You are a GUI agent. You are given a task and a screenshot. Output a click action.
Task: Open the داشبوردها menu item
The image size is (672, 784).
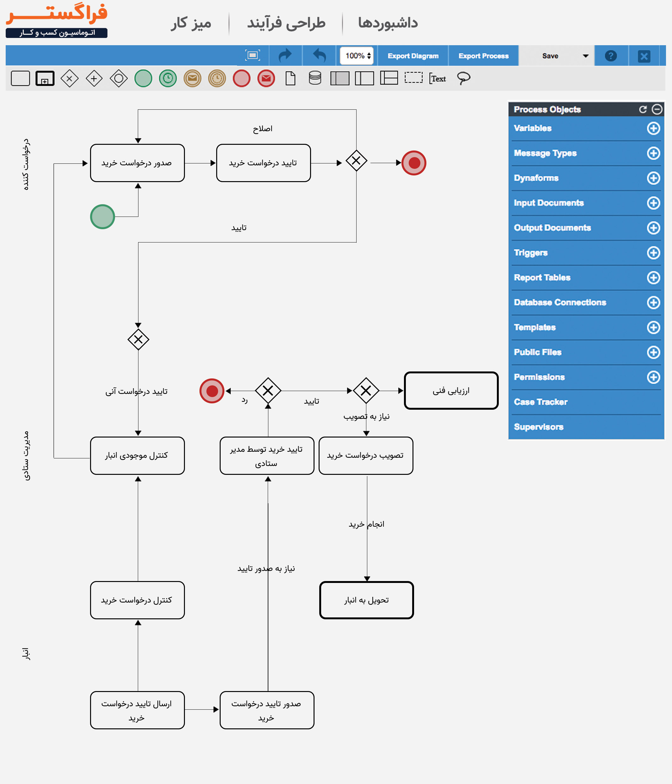coord(388,23)
